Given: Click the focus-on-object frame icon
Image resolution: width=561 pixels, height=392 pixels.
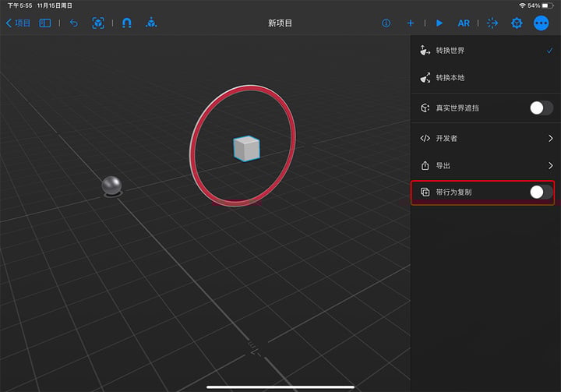Looking at the screenshot, I should point(98,23).
